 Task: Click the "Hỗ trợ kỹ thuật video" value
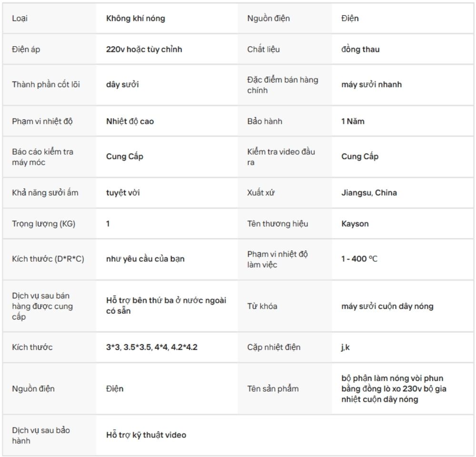[x=146, y=435]
